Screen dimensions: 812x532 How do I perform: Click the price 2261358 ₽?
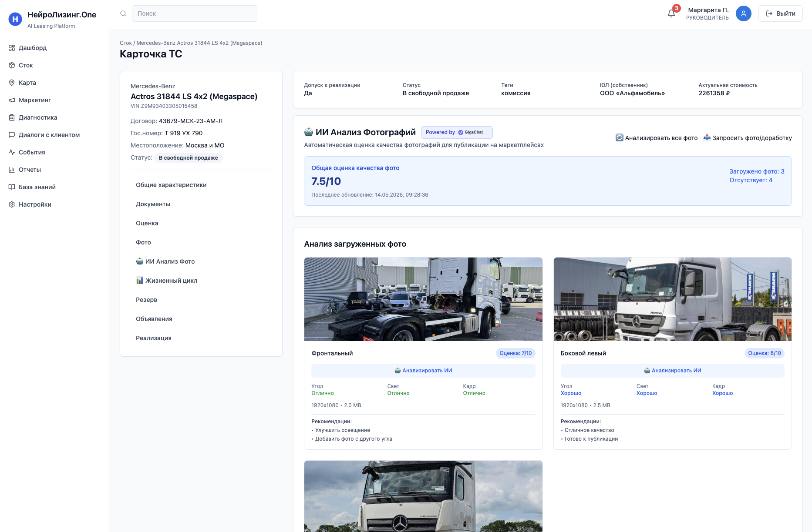pyautogui.click(x=714, y=93)
